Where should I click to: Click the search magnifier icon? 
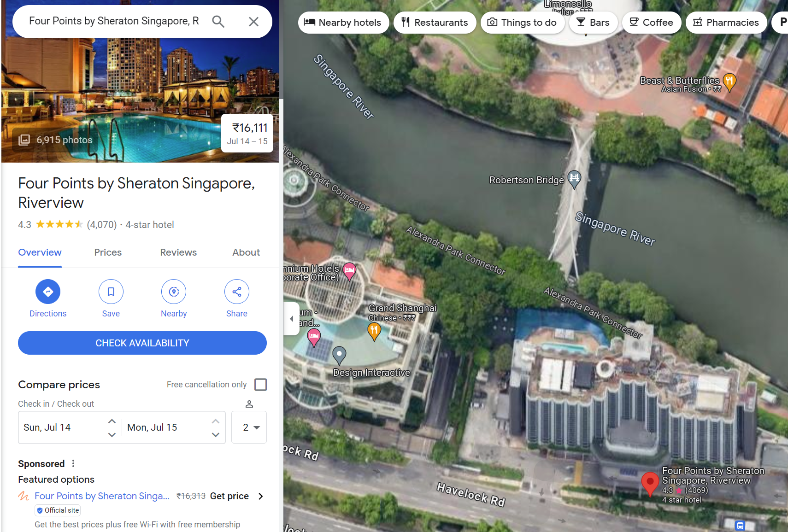218,21
